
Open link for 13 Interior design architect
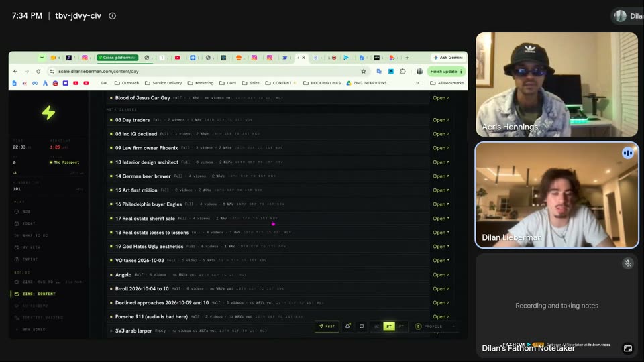pos(441,162)
